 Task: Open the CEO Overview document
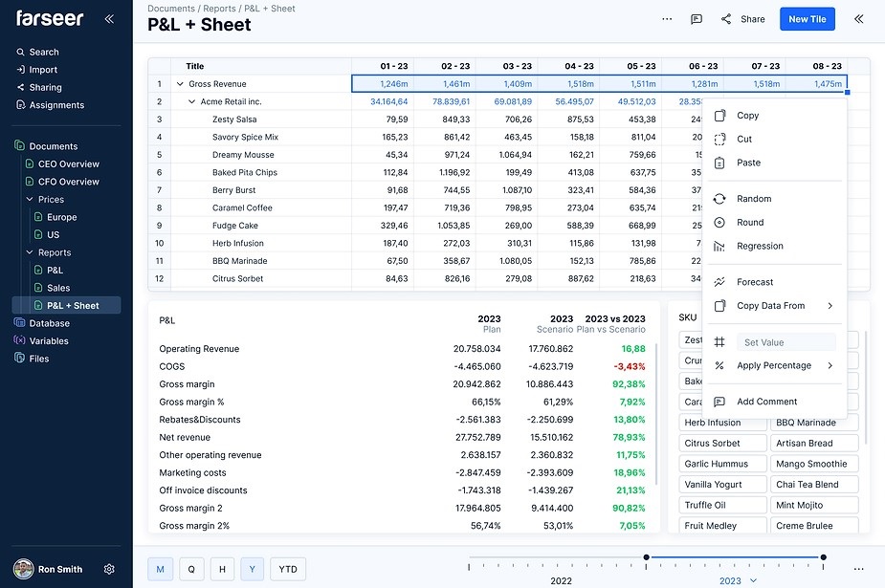pyautogui.click(x=62, y=164)
